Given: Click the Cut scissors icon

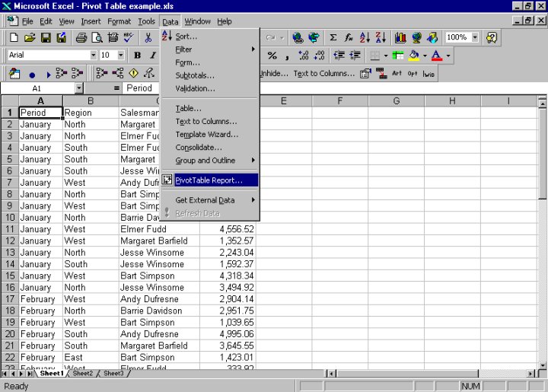Looking at the screenshot, I should 148,37.
